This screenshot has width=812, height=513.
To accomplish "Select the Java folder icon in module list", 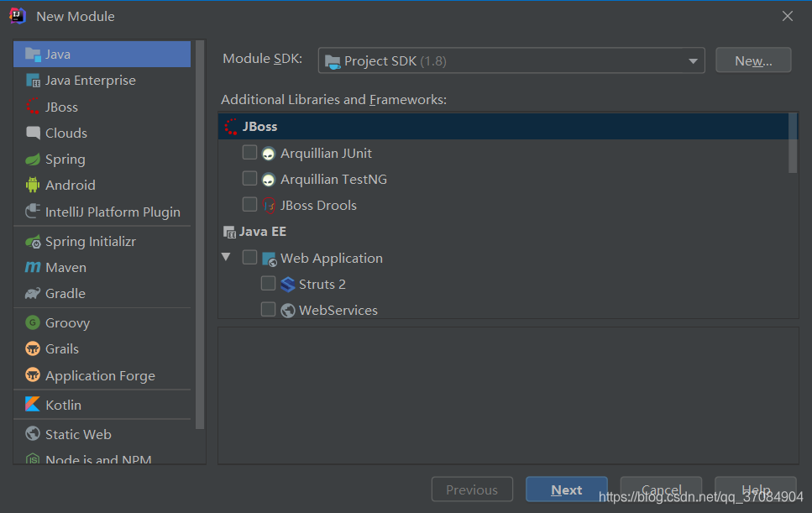I will [x=33, y=55].
